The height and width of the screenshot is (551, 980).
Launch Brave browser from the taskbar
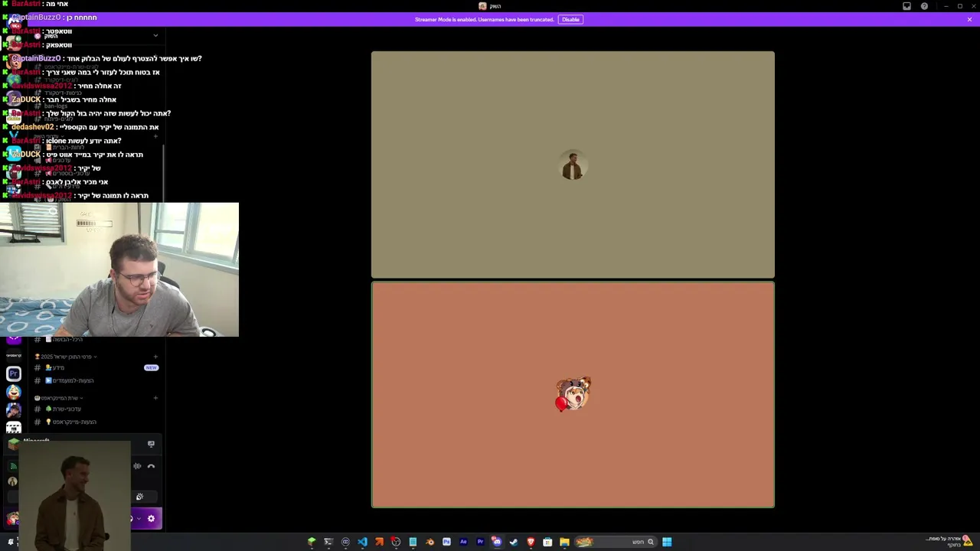531,542
